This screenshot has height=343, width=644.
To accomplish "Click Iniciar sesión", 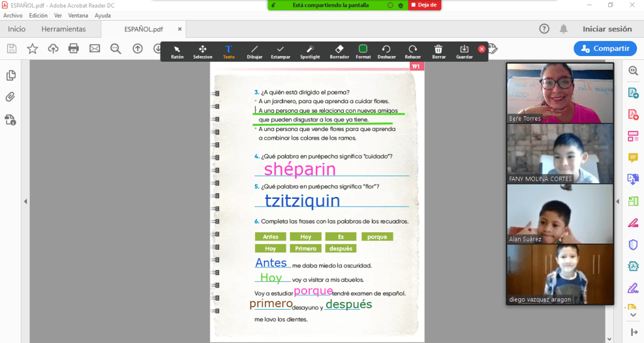I will [x=607, y=29].
